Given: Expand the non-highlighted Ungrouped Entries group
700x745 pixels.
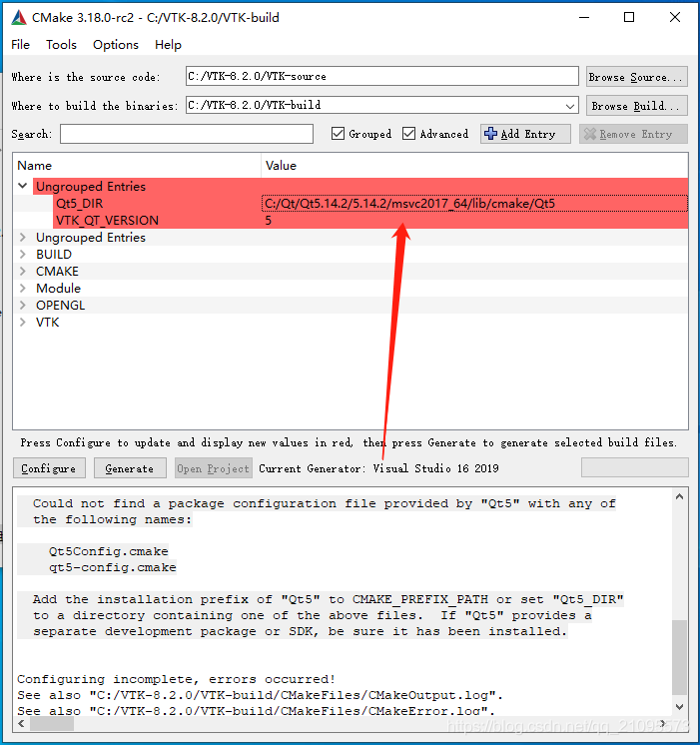Looking at the screenshot, I should coord(22,237).
